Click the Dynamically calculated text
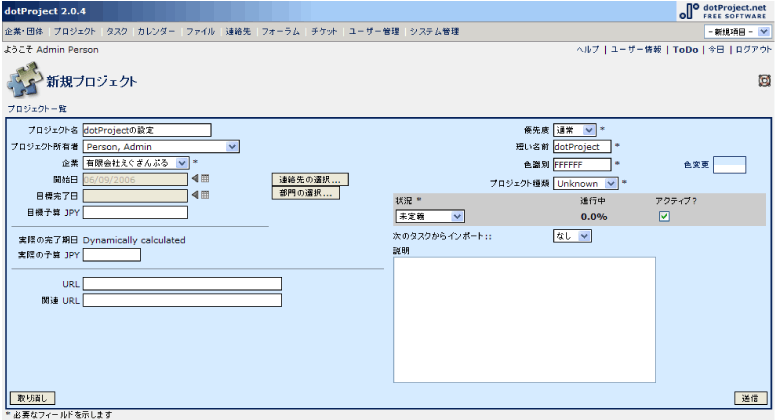 134,240
